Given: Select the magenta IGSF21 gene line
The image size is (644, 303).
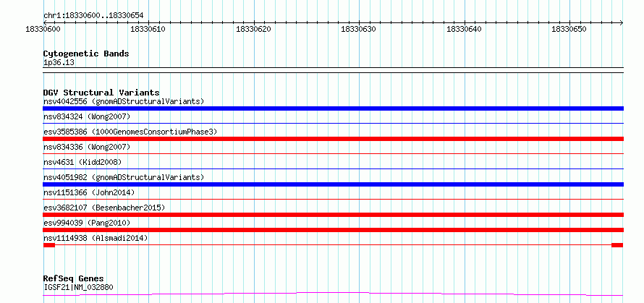Looking at the screenshot, I should (x=333, y=294).
